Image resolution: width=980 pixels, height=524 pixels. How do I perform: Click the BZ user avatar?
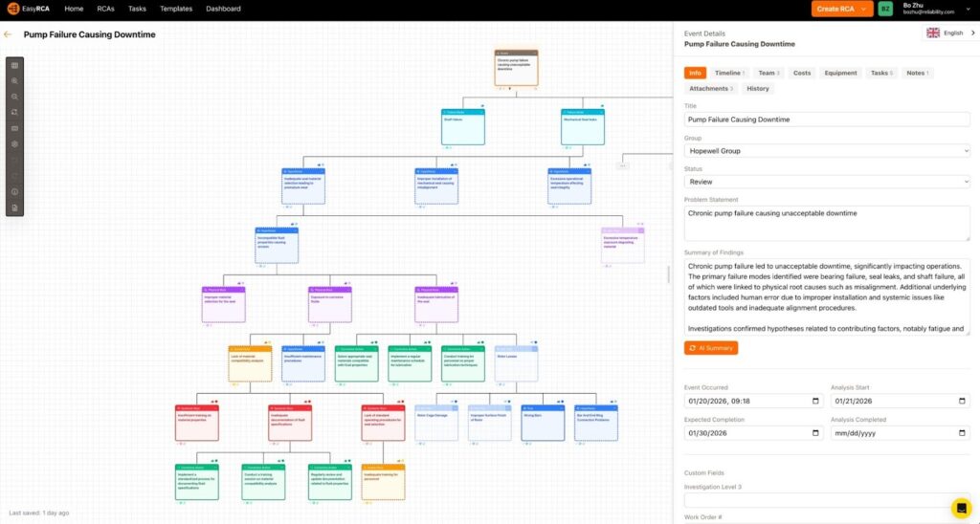[885, 9]
